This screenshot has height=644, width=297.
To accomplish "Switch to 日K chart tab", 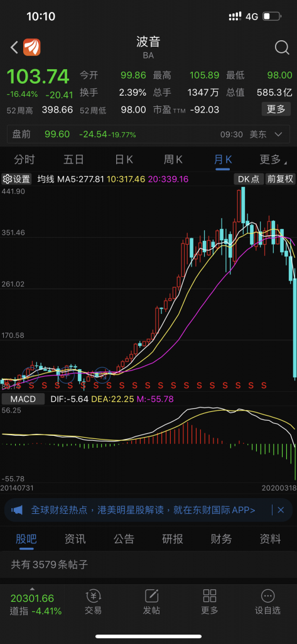I will tap(124, 159).
